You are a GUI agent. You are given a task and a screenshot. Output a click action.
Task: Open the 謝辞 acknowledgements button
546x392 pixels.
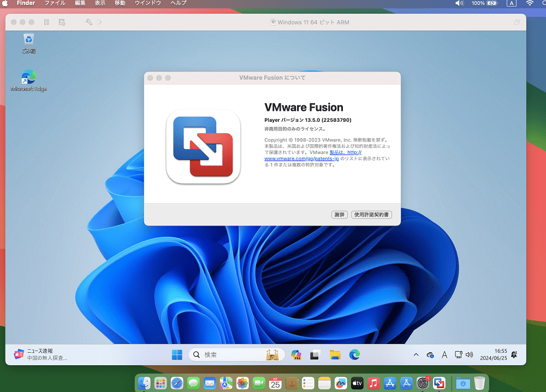click(x=340, y=215)
